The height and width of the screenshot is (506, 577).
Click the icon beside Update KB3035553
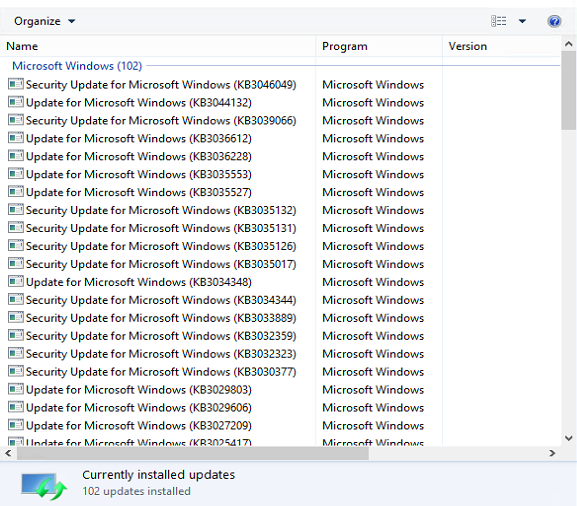coord(16,174)
